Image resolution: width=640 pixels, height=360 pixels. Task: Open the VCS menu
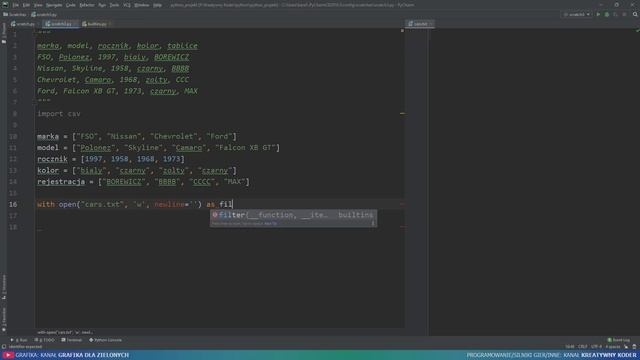[127, 5]
